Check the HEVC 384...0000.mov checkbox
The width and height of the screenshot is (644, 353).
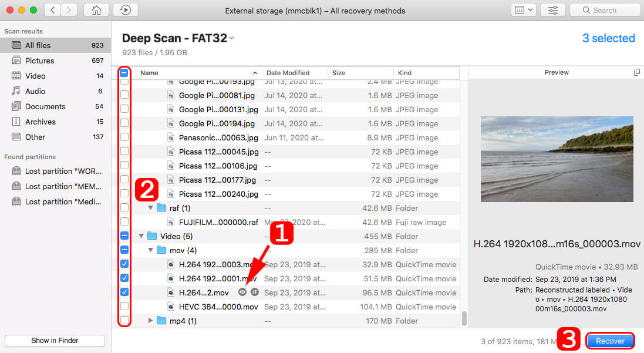point(124,307)
